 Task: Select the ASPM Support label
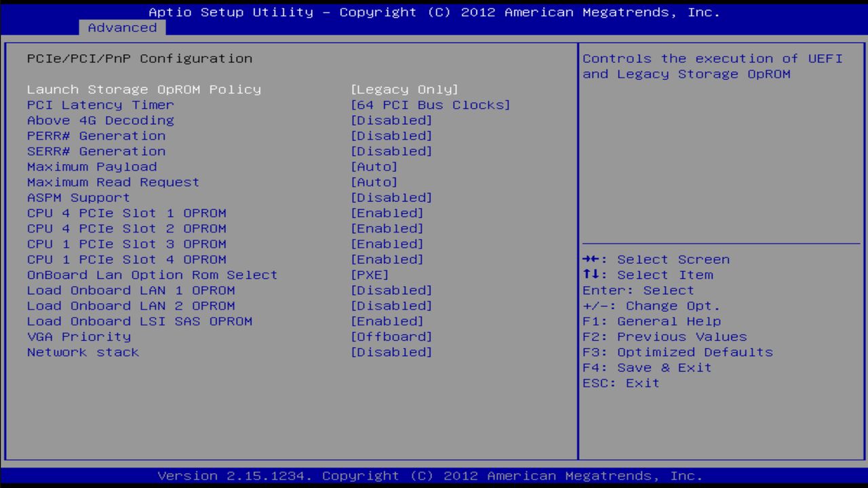click(79, 198)
